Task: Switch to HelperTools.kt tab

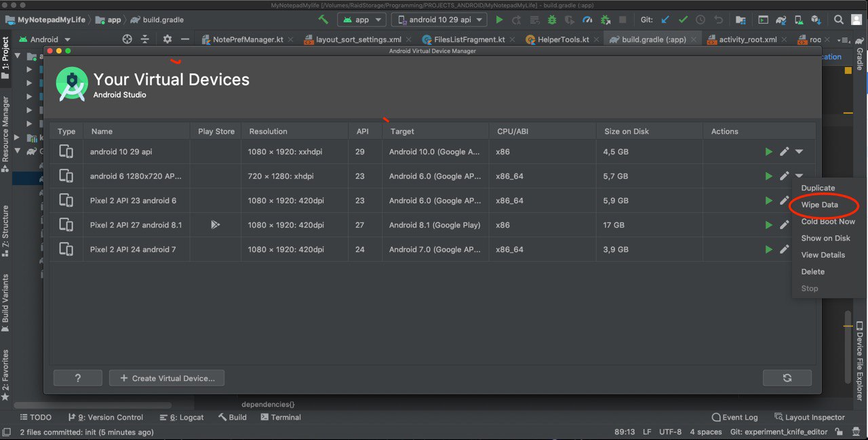Action: [563, 39]
